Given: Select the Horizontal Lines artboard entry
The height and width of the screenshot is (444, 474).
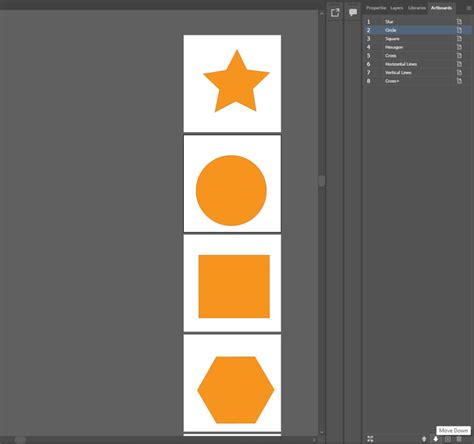Looking at the screenshot, I should (418, 64).
